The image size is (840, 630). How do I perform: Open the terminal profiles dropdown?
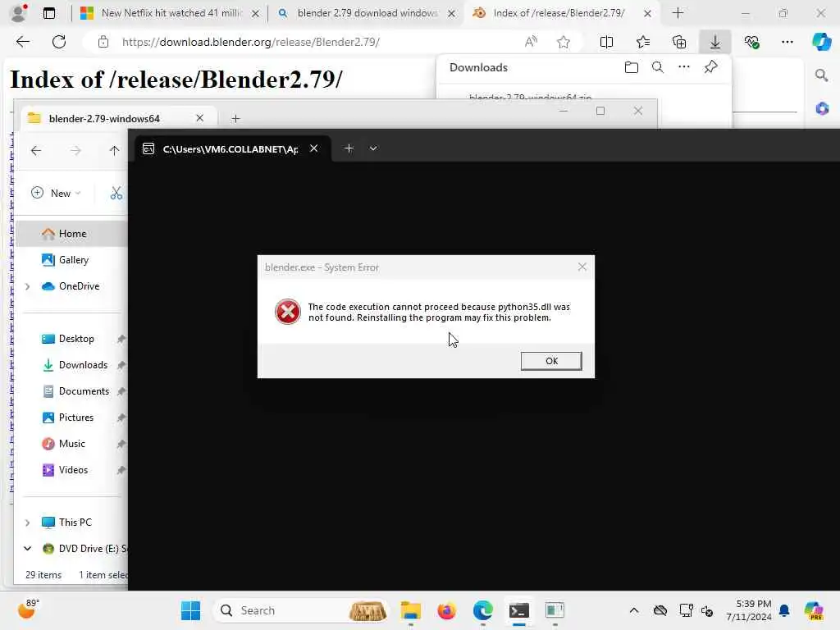click(x=373, y=148)
